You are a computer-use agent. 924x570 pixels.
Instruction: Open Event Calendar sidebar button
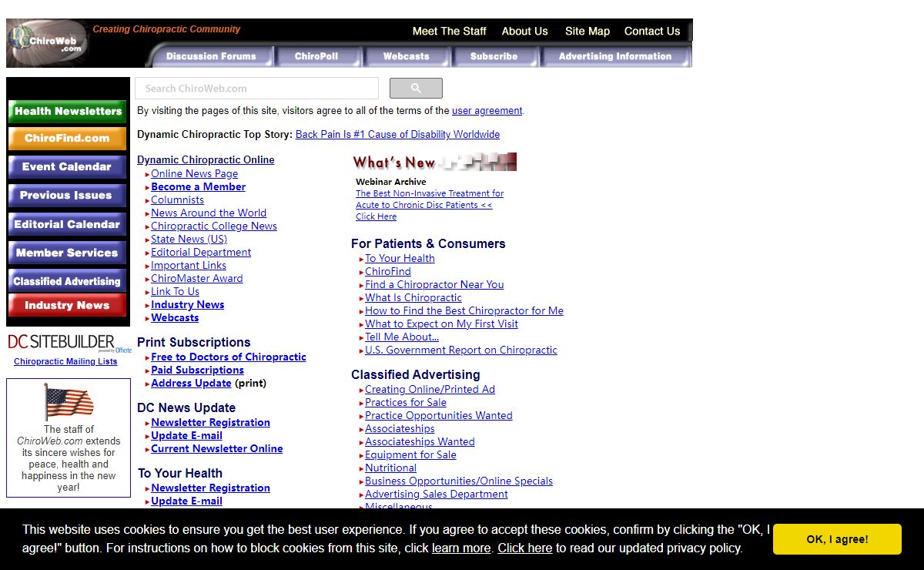click(x=68, y=167)
